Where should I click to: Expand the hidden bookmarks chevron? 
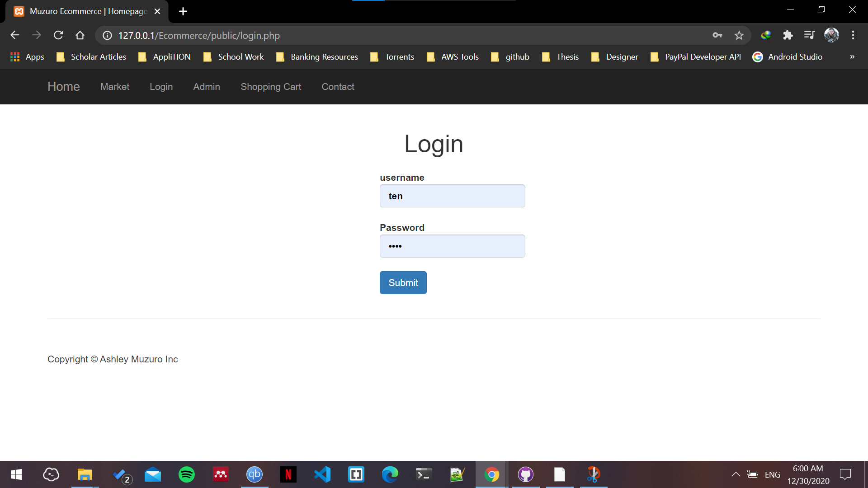(852, 57)
